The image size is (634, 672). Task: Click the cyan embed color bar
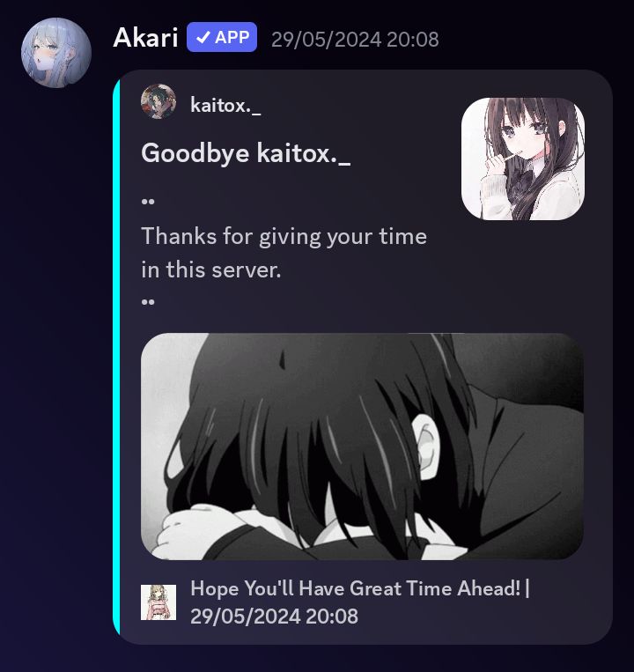point(116,357)
